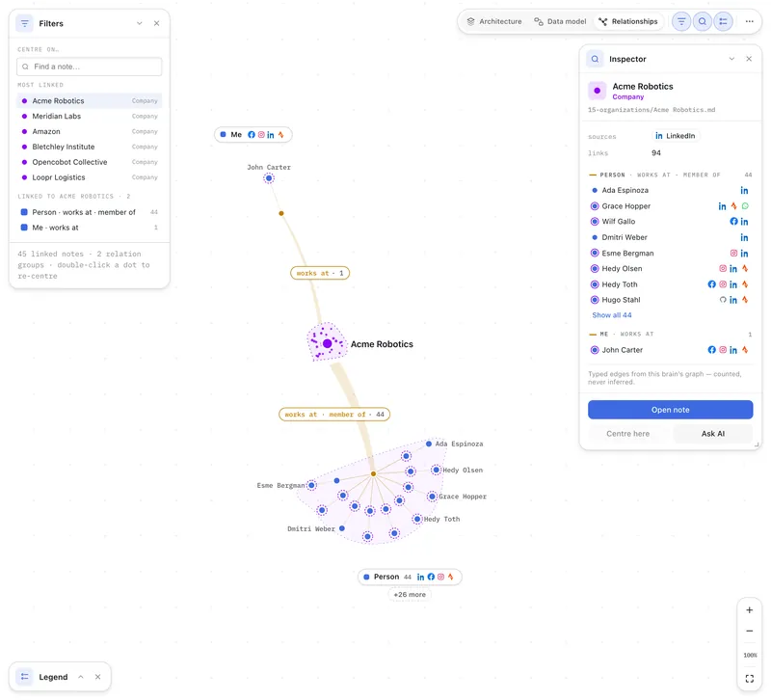The width and height of the screenshot is (771, 700).
Task: Click Dmitri Weber's LinkedIn icon
Action: pyautogui.click(x=744, y=237)
